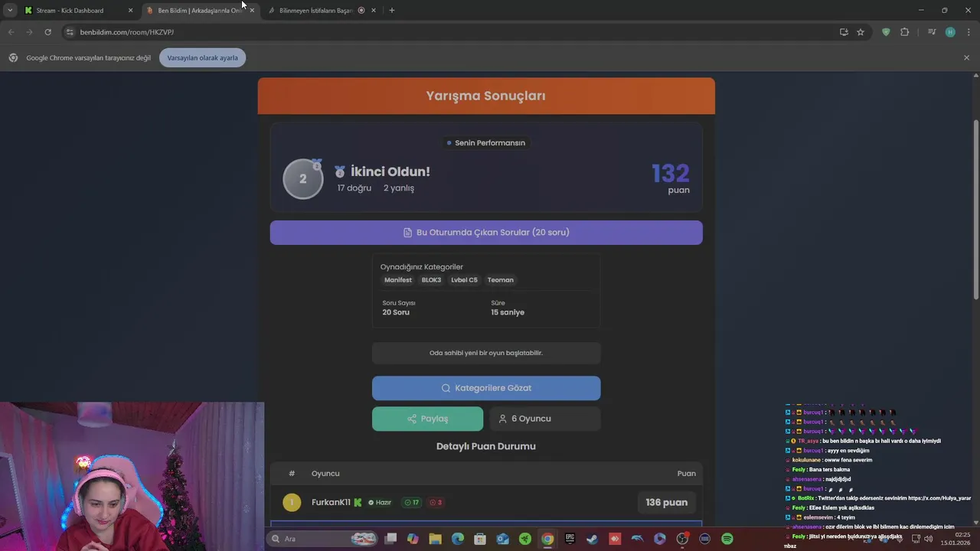
Task: Open the tab search dropdown arrow
Action: tap(9, 11)
